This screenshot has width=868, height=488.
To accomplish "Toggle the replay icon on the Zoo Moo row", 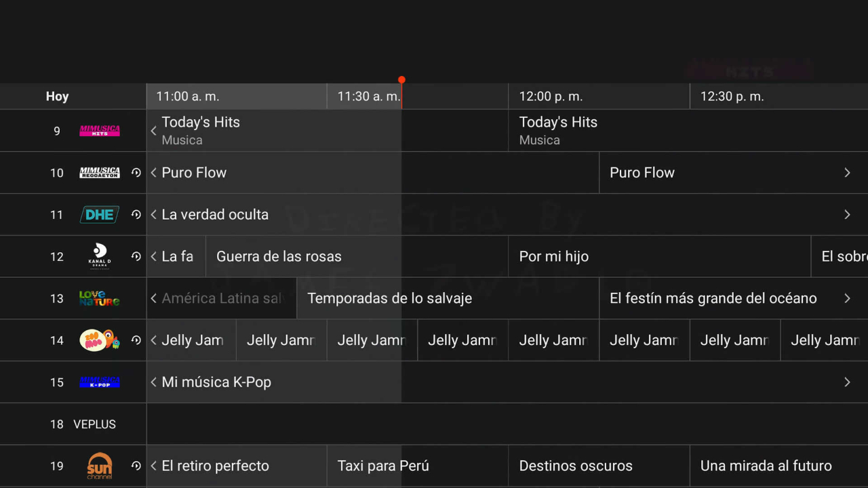I will click(x=136, y=340).
